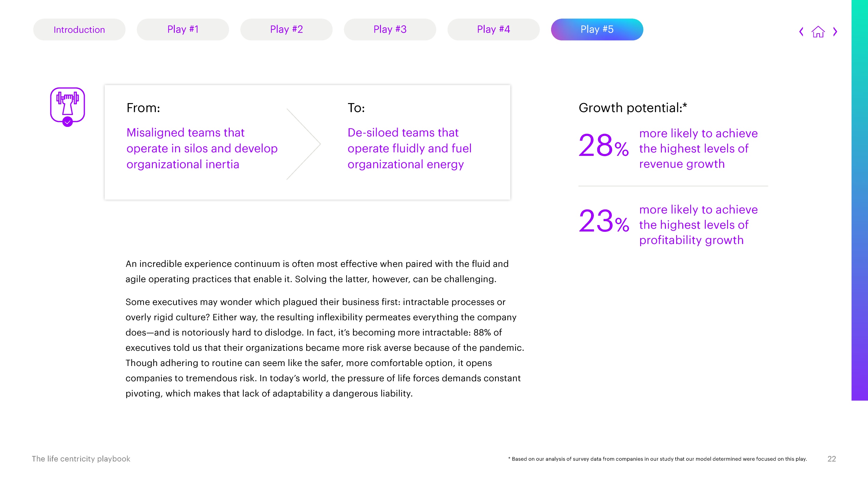Click the From-To arrow chevron

point(303,144)
